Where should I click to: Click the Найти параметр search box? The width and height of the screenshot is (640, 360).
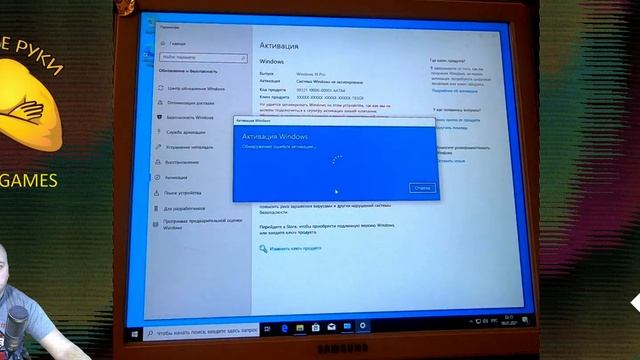(x=203, y=58)
